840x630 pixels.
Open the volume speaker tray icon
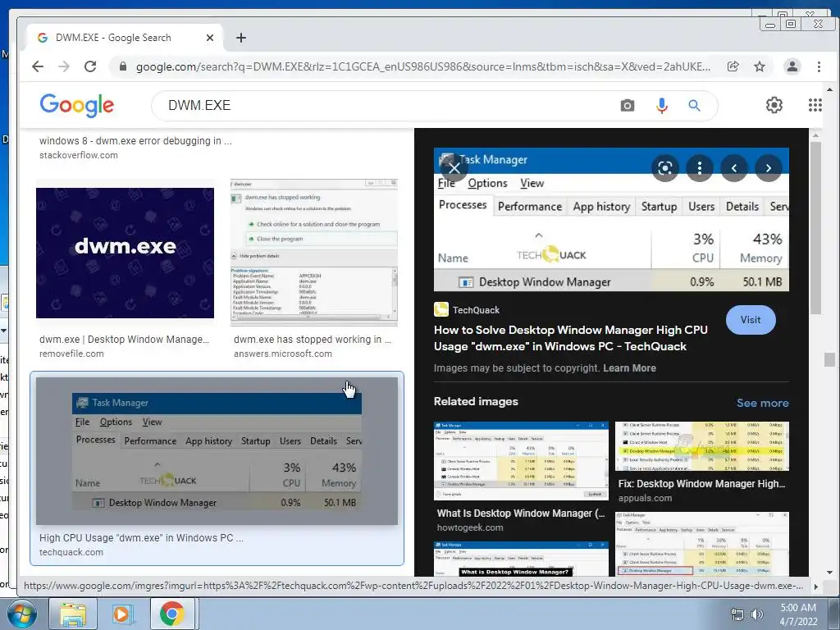757,614
